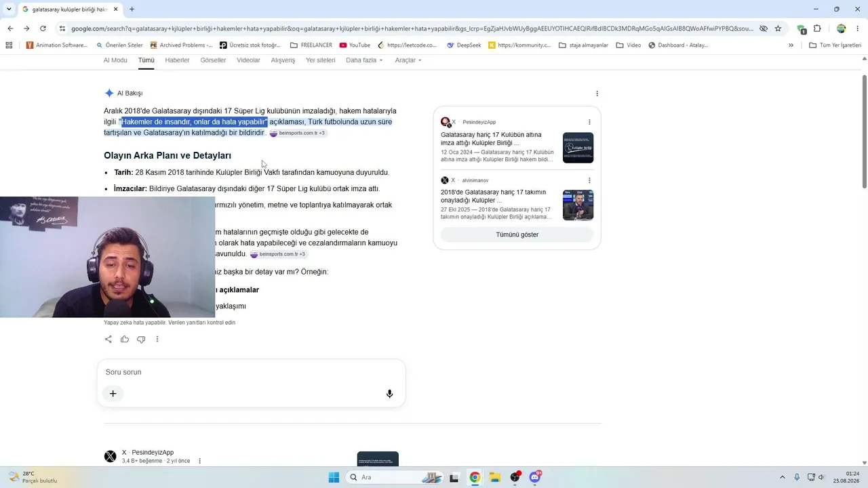Switch to the Alışveriş tab
The height and width of the screenshot is (488, 868).
[x=283, y=60]
